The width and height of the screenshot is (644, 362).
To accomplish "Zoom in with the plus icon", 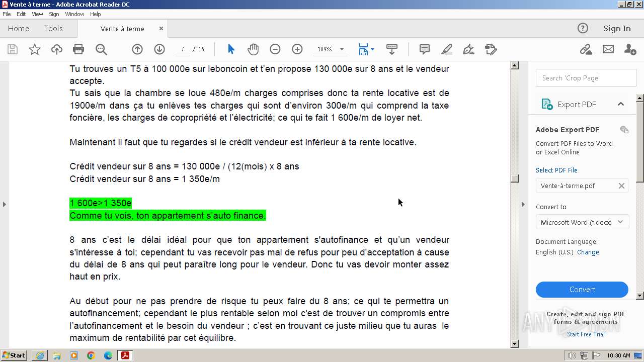I will (x=297, y=49).
